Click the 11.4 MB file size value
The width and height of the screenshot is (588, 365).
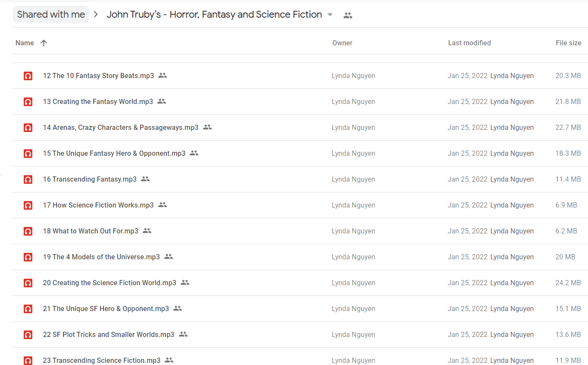(568, 179)
